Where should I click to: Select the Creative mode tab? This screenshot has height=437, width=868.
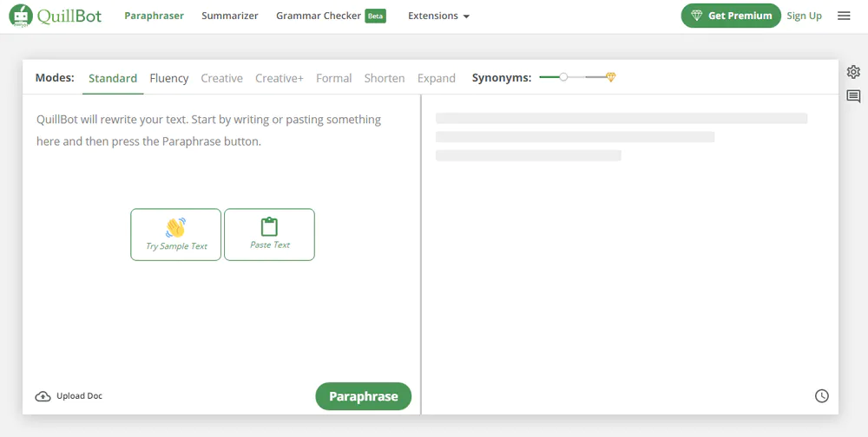[x=221, y=78]
